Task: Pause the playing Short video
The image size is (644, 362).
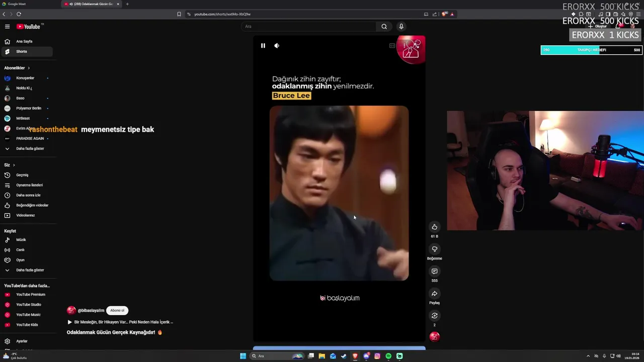Action: 263,46
